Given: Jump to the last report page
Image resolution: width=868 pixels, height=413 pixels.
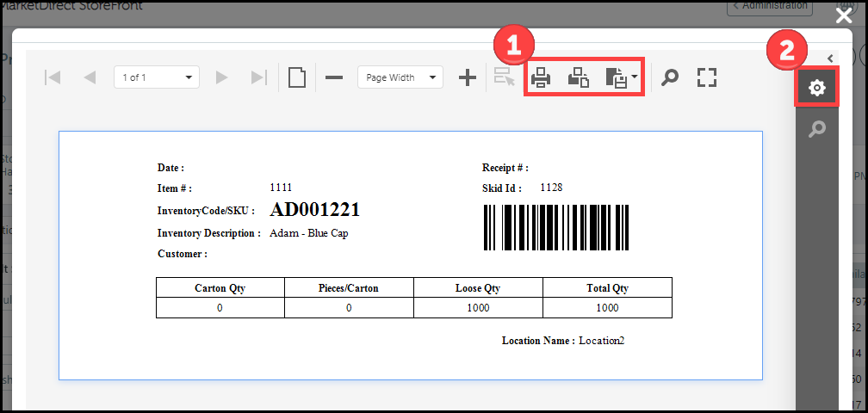Looking at the screenshot, I should [x=258, y=77].
